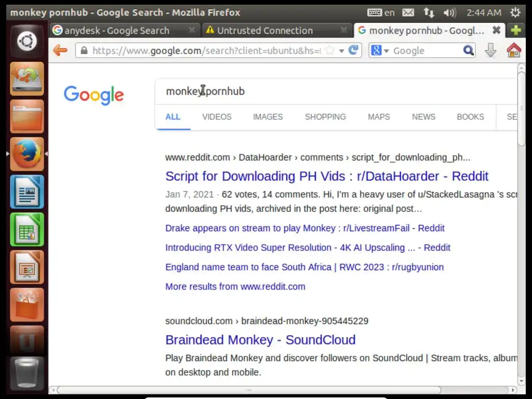This screenshot has width=532, height=399.
Task: Close the Untrusted Connection tab
Action: [343, 30]
